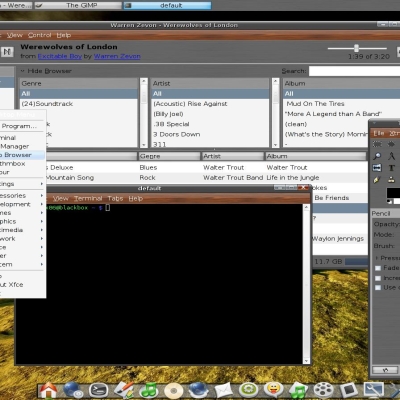Viewport: 400px width, 400px height.
Task: Open the Network submenu in Xfce menu
Action: tap(22, 239)
